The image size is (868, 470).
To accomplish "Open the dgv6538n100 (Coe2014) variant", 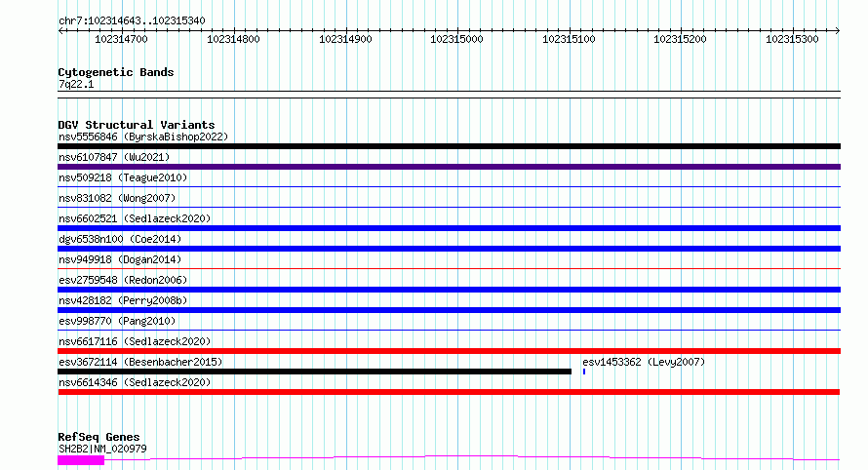I will (120, 239).
